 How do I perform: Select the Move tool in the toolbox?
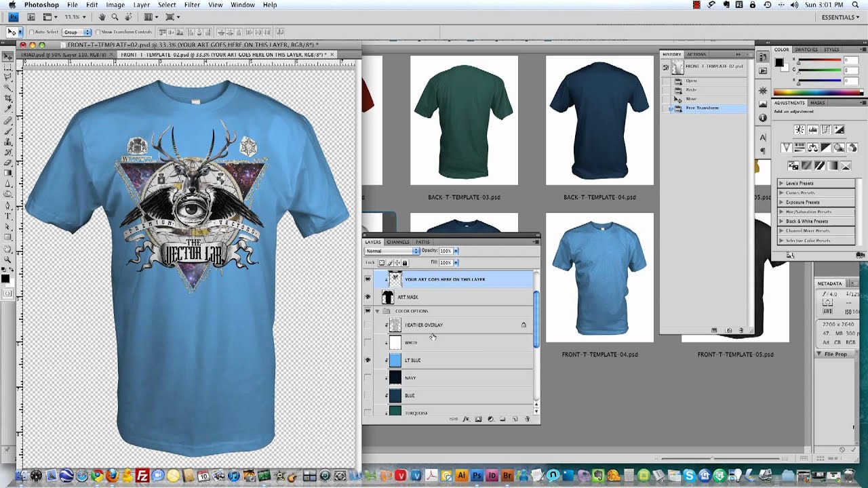point(7,57)
